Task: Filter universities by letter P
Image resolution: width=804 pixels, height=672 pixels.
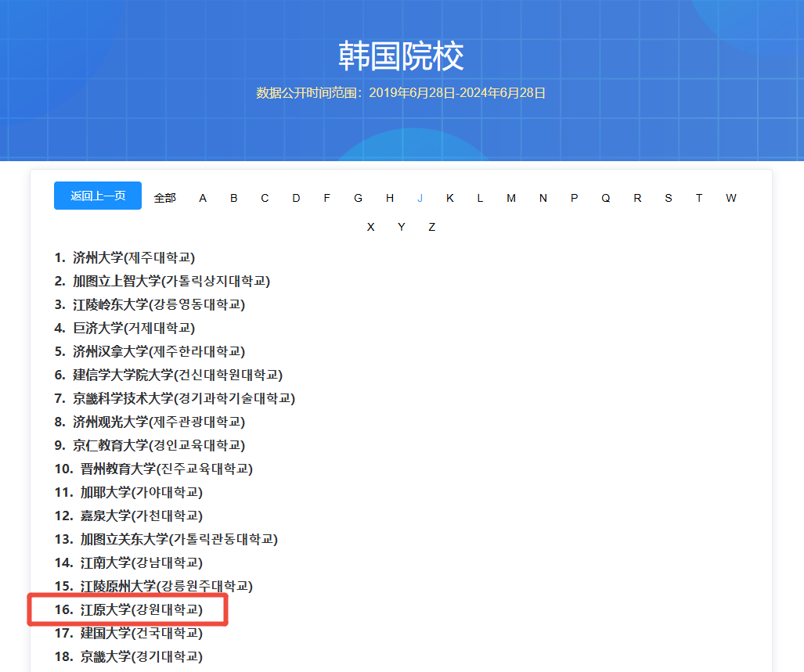Action: click(x=575, y=198)
